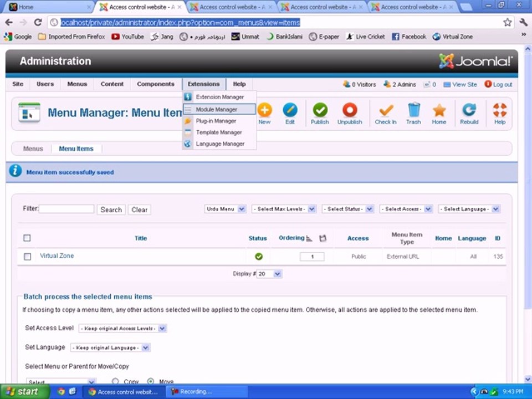Click the page scrollbar down arrow
Image resolution: width=532 pixels, height=399 pixels.
(x=528, y=379)
